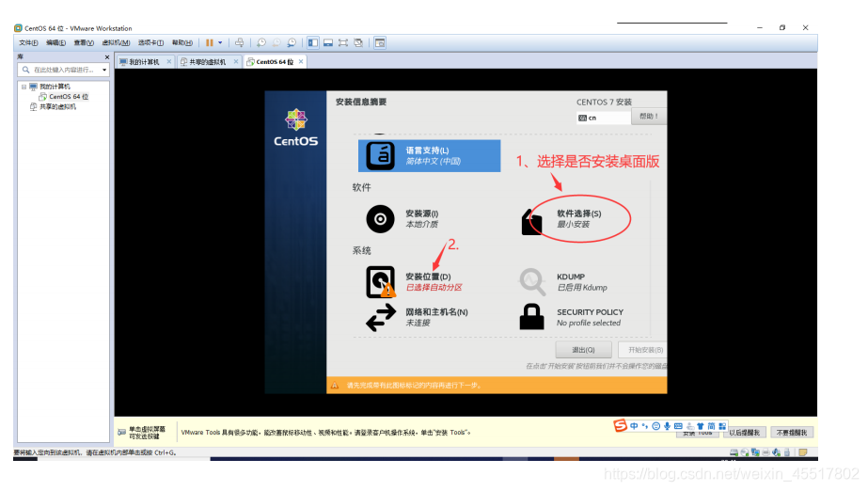The width and height of the screenshot is (868, 491).
Task: Click the send Ctrl+Alt+Del toolbar icon
Action: (x=239, y=42)
